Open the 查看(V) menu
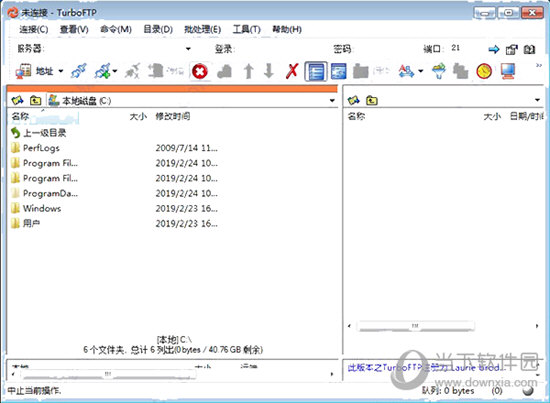 74,29
